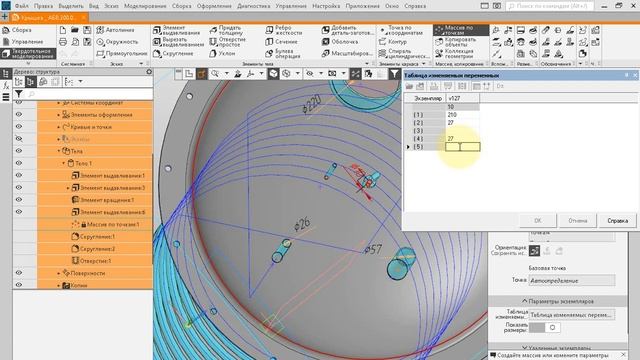
Task: Print document with printer icon
Action: (63, 42)
